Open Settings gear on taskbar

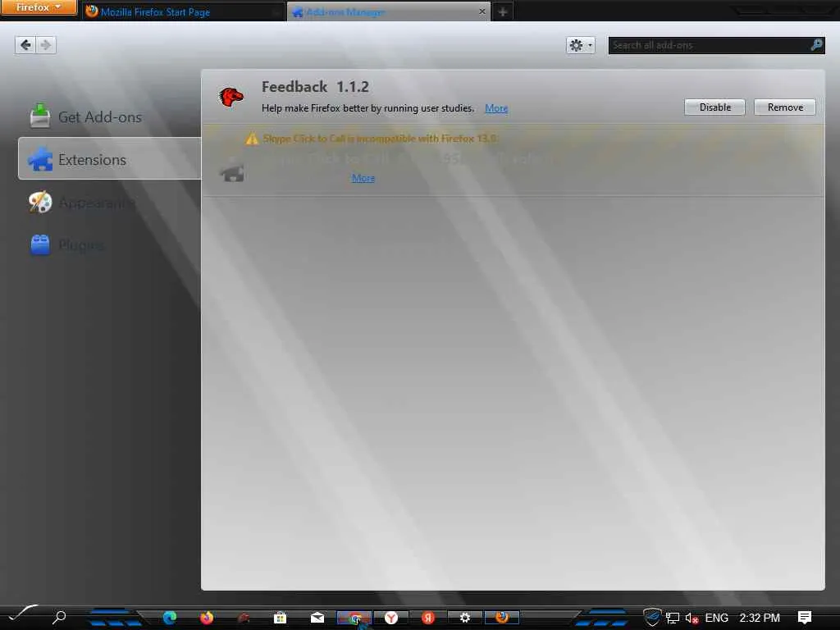coord(464,618)
